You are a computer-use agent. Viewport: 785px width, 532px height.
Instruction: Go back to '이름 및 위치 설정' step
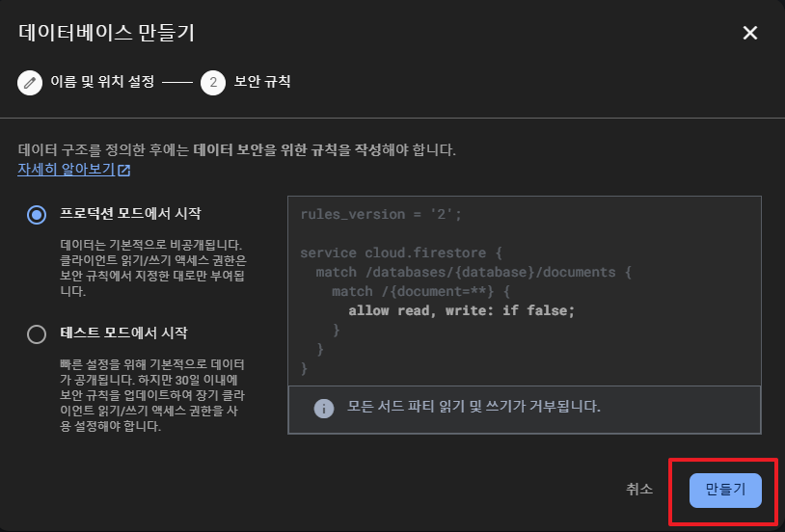pos(102,82)
